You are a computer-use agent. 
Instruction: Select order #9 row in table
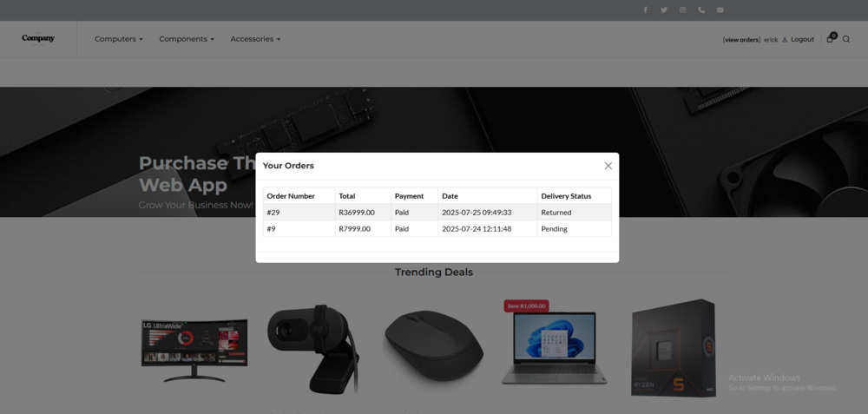tap(437, 229)
